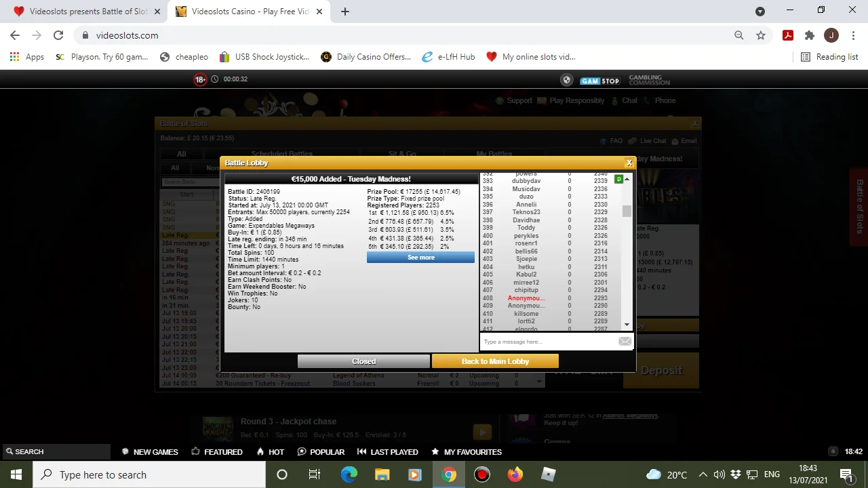Open LAST PLAYED games category
The width and height of the screenshot is (868, 488).
[x=387, y=451]
